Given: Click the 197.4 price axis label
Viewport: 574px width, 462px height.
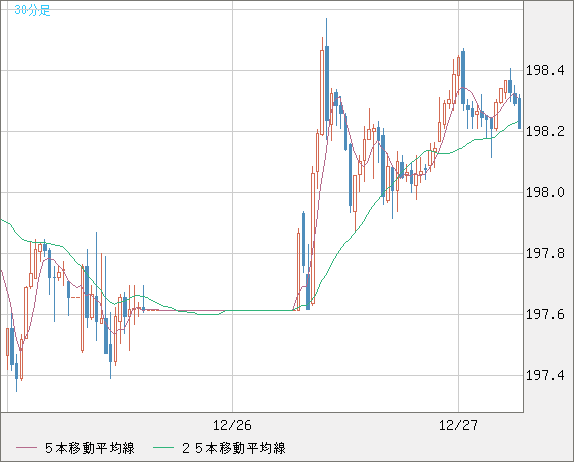Looking at the screenshot, I should pyautogui.click(x=545, y=375).
